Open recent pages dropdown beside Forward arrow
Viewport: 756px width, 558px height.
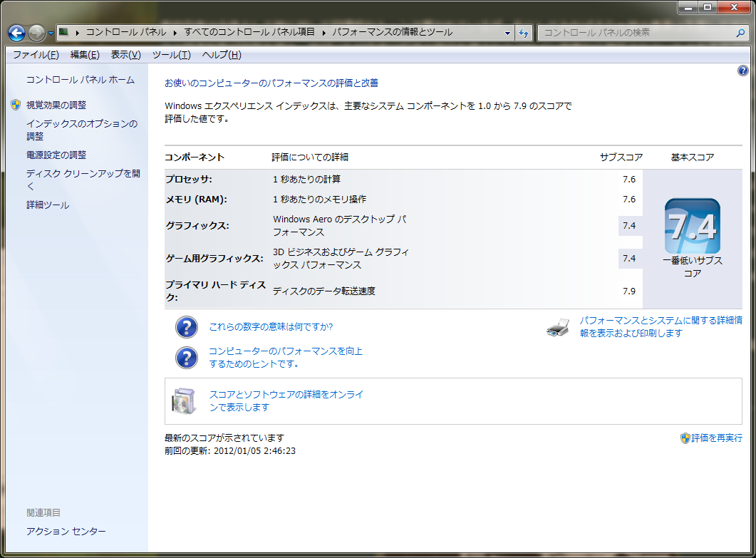pyautogui.click(x=51, y=33)
